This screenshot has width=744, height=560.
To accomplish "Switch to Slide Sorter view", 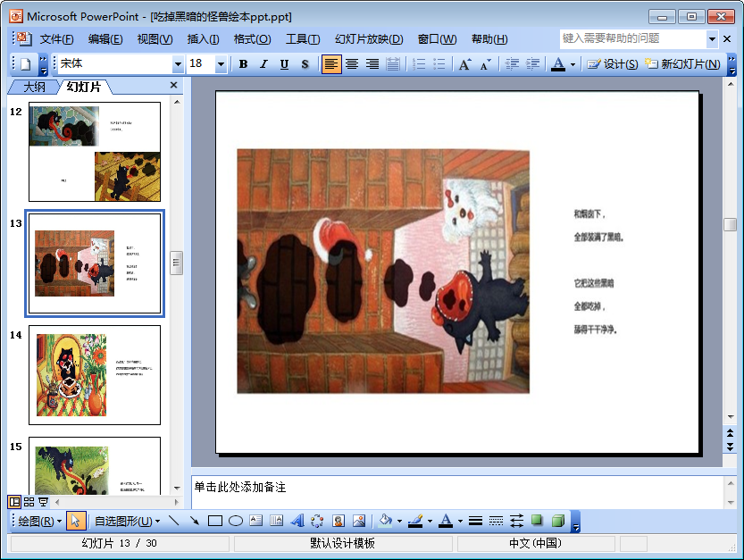I will click(x=29, y=502).
